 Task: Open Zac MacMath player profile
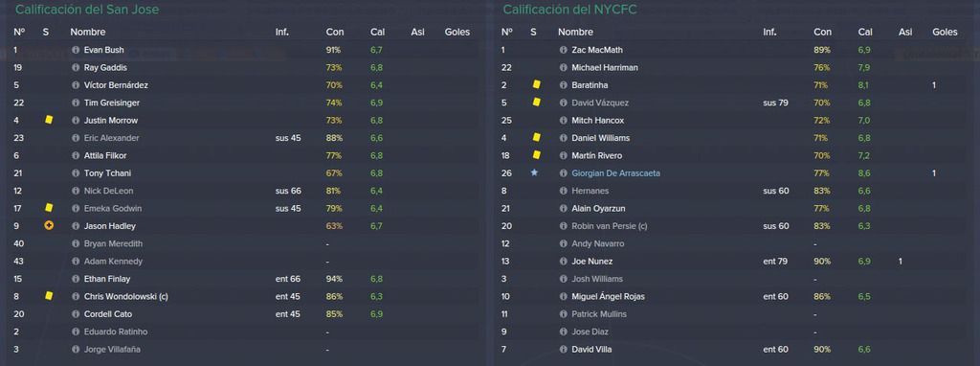point(597,50)
